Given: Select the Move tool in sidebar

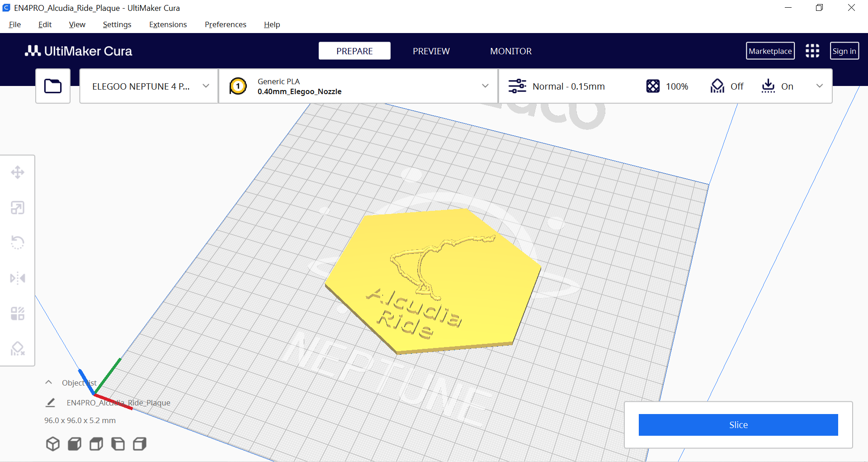Looking at the screenshot, I should 18,172.
